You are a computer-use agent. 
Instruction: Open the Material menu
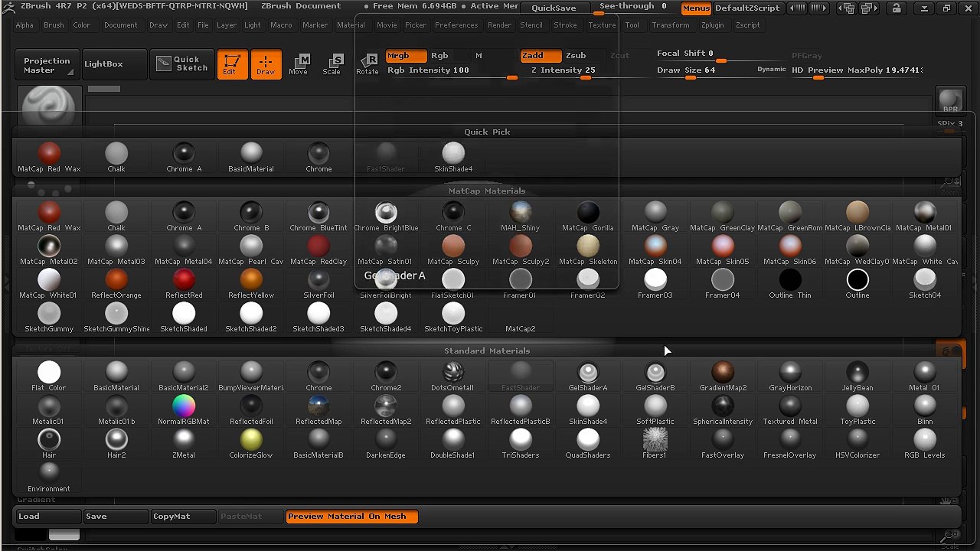click(351, 25)
